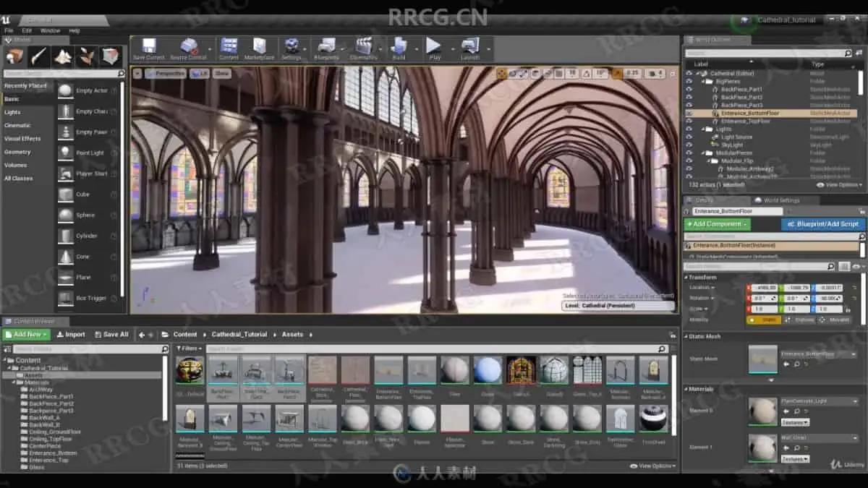Click the Blueprint/Add Script button
Viewport: 868px width, 488px height.
pos(823,224)
